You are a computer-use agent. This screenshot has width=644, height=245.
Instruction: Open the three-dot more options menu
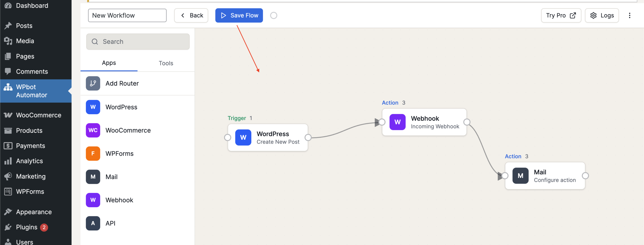(x=629, y=16)
